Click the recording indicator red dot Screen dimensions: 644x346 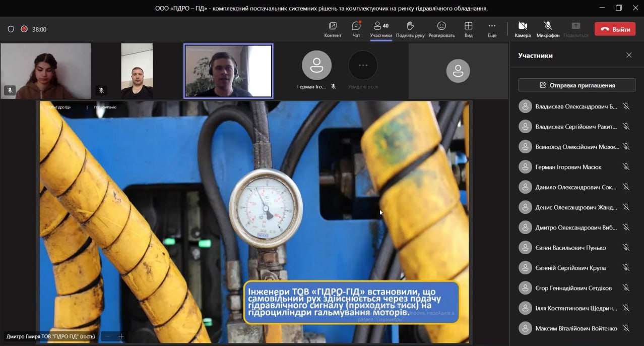point(24,29)
